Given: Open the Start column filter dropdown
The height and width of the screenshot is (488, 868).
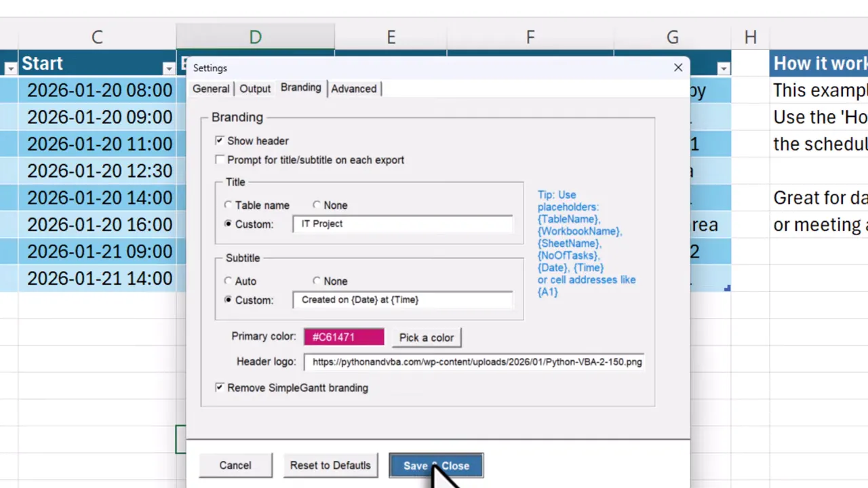Looking at the screenshot, I should (x=168, y=68).
